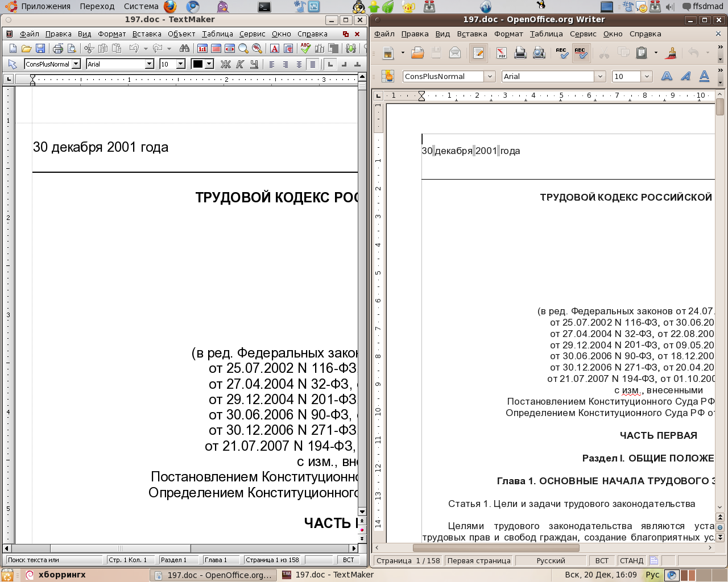Open Styles and Formatting icon in Writer

[x=388, y=76]
